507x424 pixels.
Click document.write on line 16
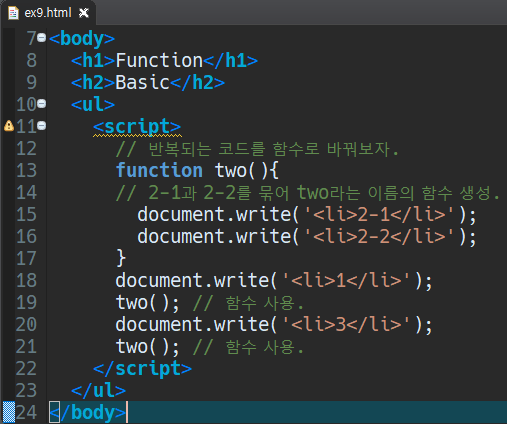tap(214, 236)
